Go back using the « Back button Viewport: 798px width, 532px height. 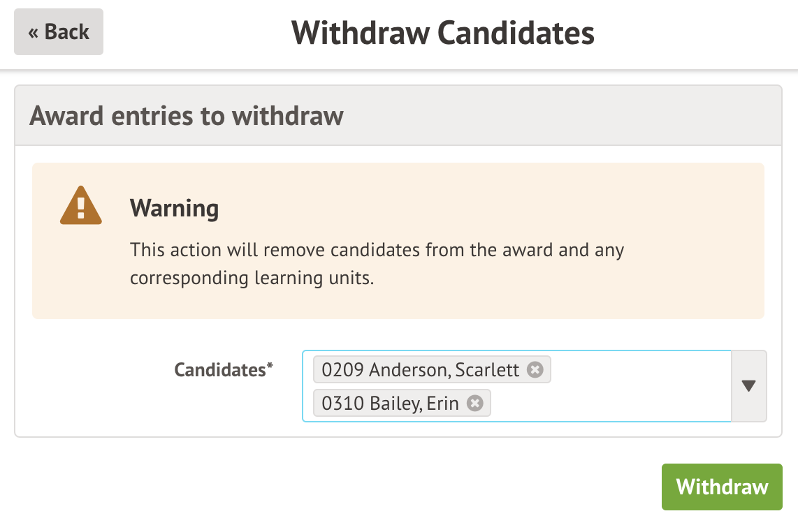click(x=59, y=32)
